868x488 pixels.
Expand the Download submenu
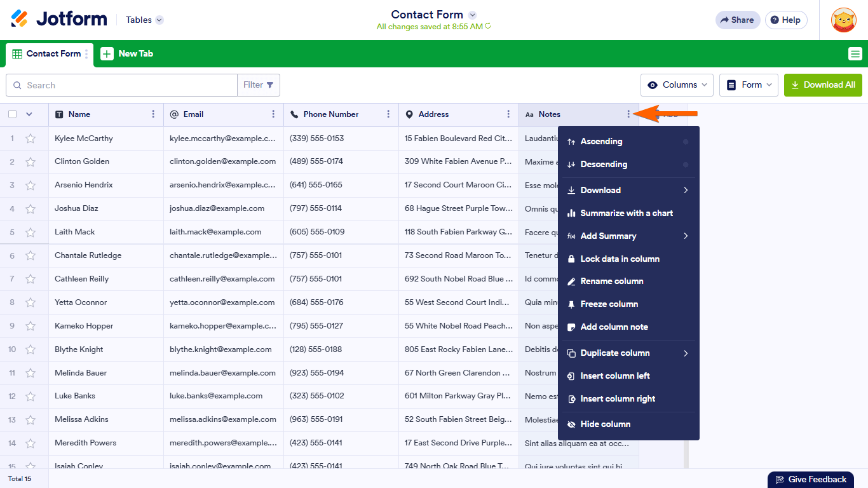628,190
